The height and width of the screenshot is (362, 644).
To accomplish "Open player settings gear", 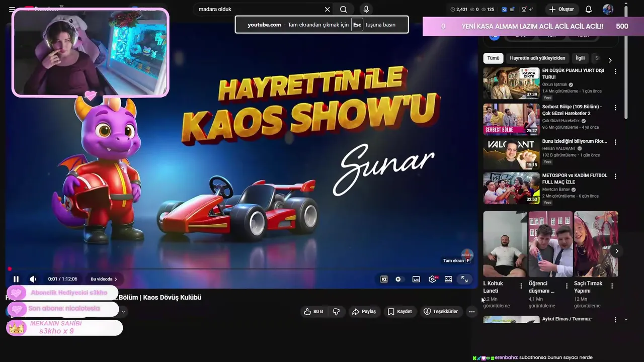I will [x=432, y=279].
